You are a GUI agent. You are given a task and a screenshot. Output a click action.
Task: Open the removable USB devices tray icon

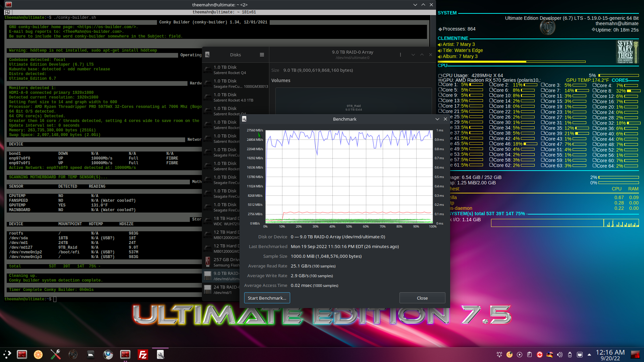[x=570, y=354]
